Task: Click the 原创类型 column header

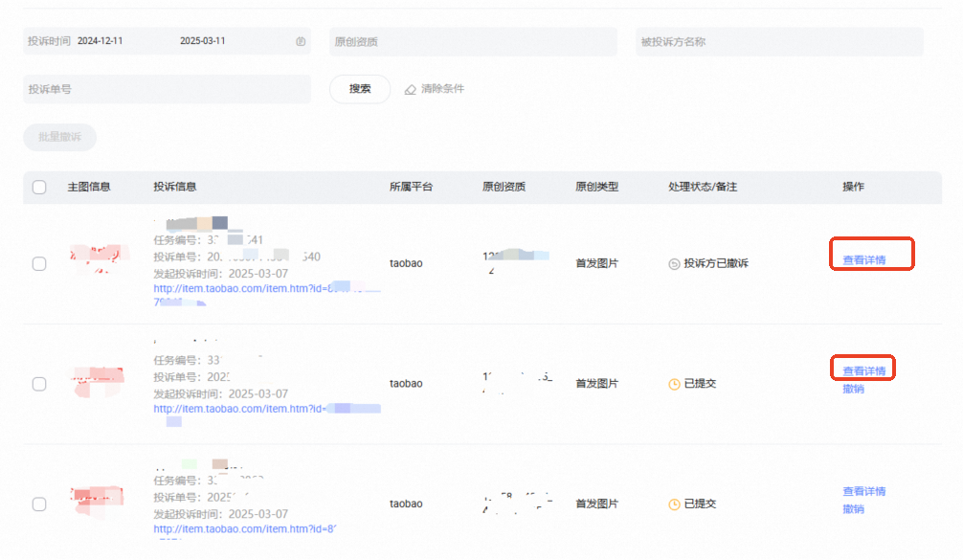Action: click(x=596, y=187)
